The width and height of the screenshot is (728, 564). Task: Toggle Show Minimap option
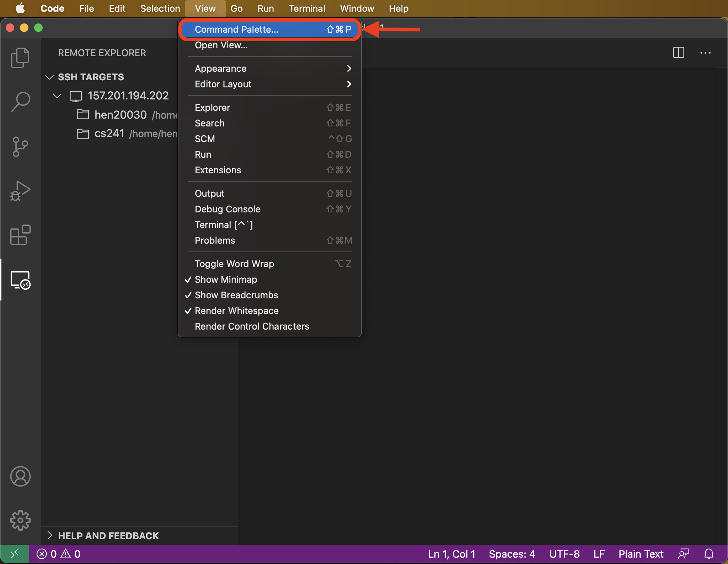226,280
